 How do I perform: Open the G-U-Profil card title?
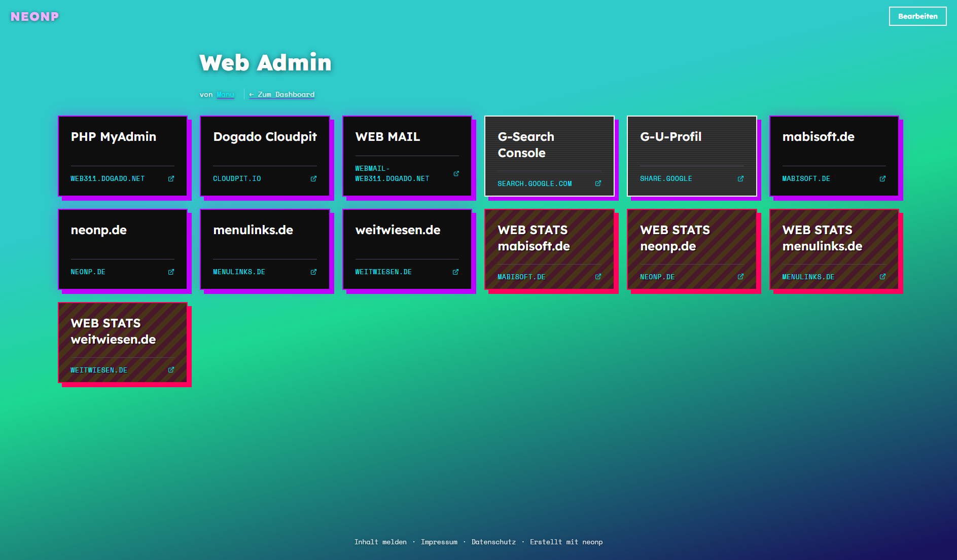click(x=671, y=137)
